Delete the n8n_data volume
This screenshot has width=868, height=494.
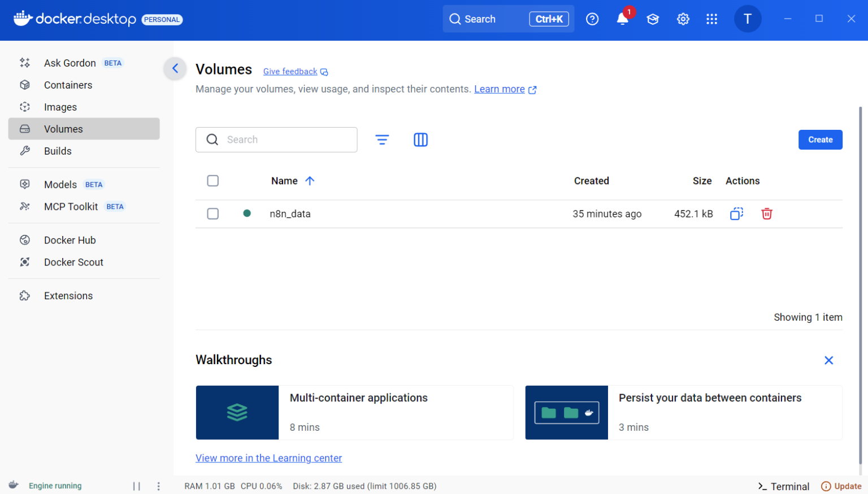pos(766,213)
